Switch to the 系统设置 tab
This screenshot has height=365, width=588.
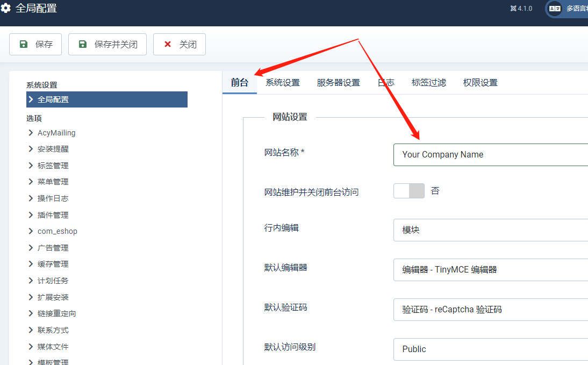(283, 83)
